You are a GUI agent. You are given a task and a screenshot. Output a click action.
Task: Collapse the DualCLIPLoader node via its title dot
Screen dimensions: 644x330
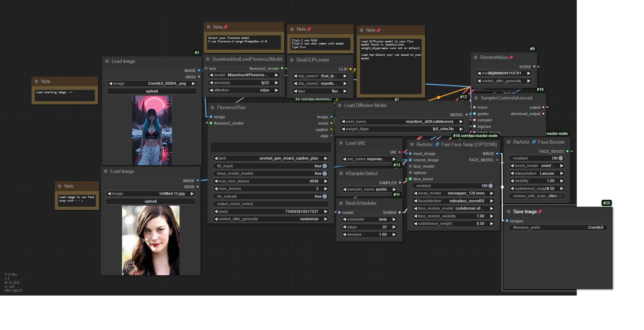(292, 60)
